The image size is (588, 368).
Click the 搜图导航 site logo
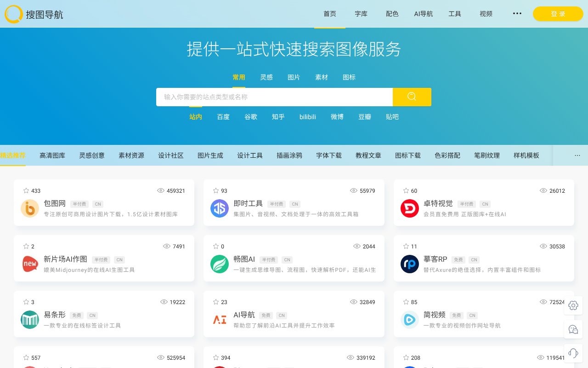(34, 14)
